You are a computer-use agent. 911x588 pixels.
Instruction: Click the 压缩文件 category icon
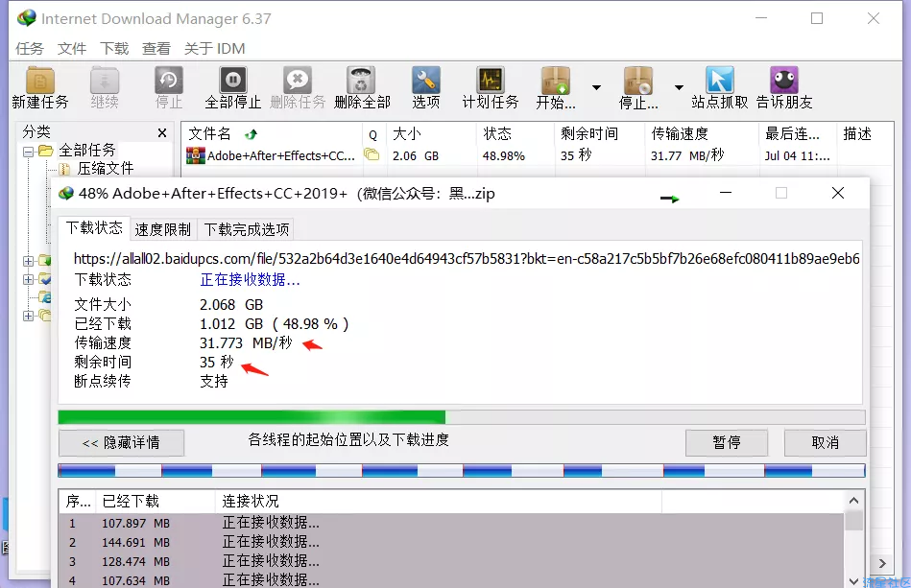[x=65, y=169]
